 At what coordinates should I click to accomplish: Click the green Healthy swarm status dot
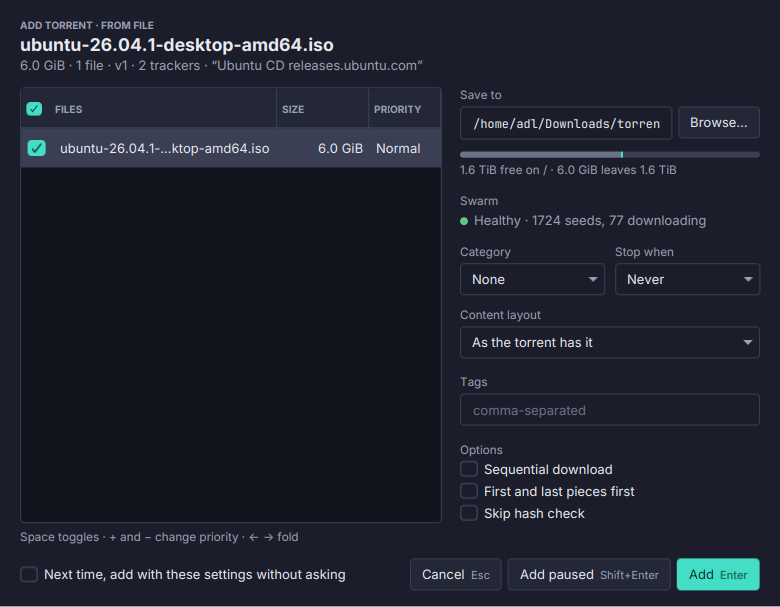pyautogui.click(x=464, y=221)
